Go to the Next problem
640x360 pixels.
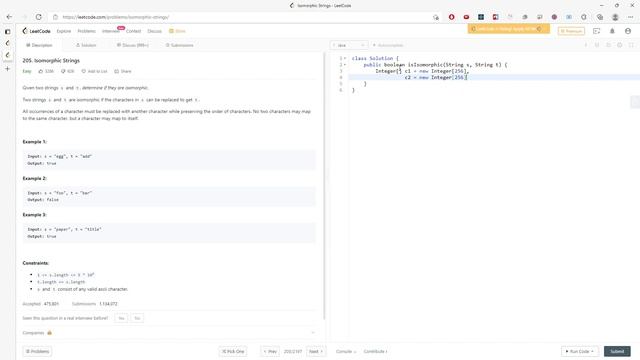click(316, 351)
